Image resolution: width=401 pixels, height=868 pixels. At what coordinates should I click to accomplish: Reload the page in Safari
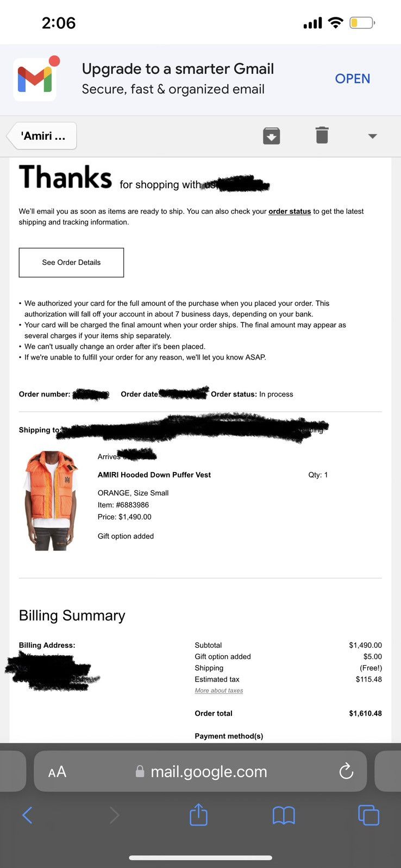[x=346, y=771]
